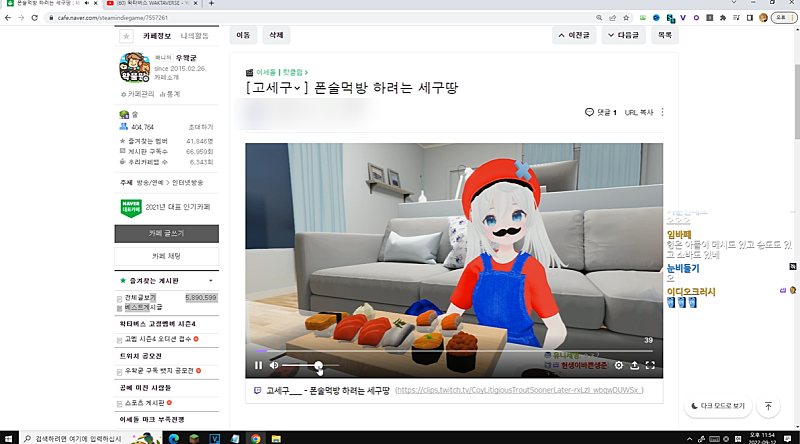
Task: Open the post list via 목록
Action: [665, 35]
